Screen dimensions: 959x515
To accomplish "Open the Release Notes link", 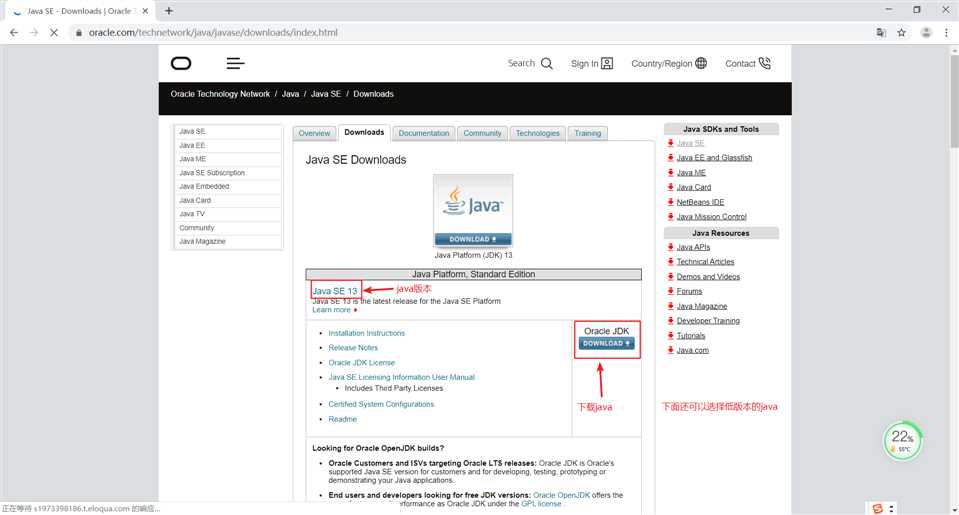I will click(x=353, y=348).
